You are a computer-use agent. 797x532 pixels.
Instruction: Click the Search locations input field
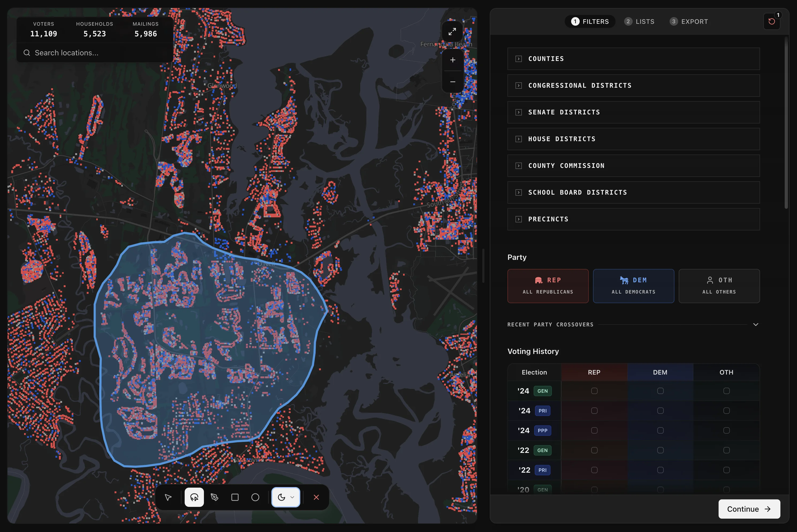click(x=95, y=53)
